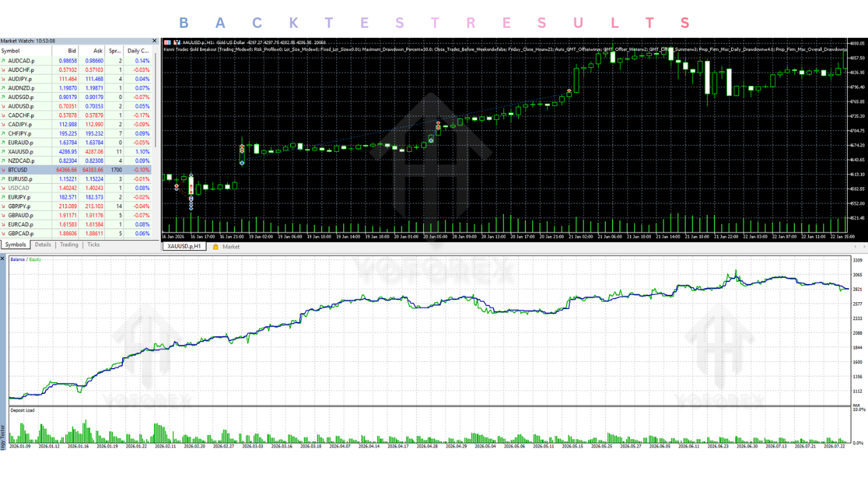The height and width of the screenshot is (488, 868).
Task: Click the Deposit Load label
Action: click(22, 411)
